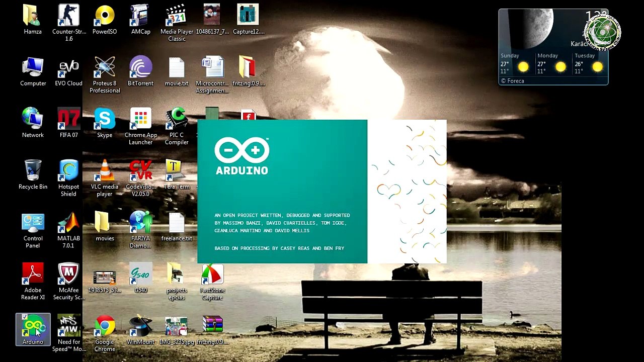The height and width of the screenshot is (362, 644).
Task: Select the PIC C Compiler shortcut
Action: [x=177, y=126]
